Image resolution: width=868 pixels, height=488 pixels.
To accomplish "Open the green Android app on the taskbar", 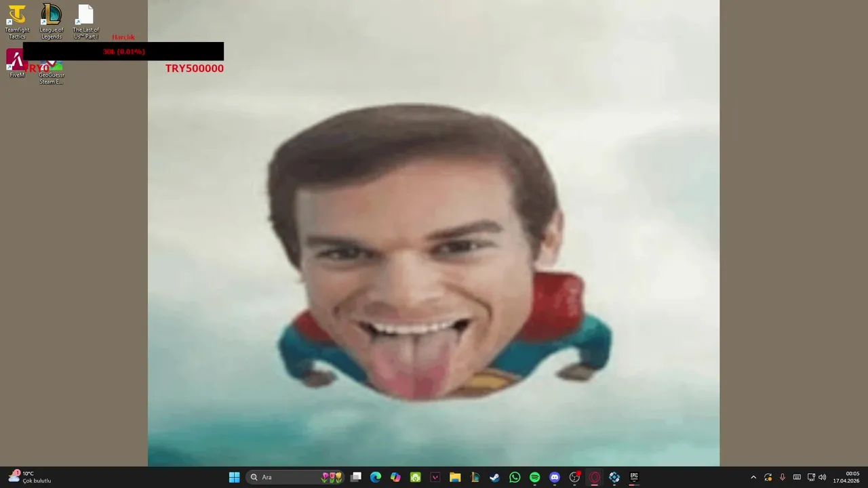I will tap(415, 477).
